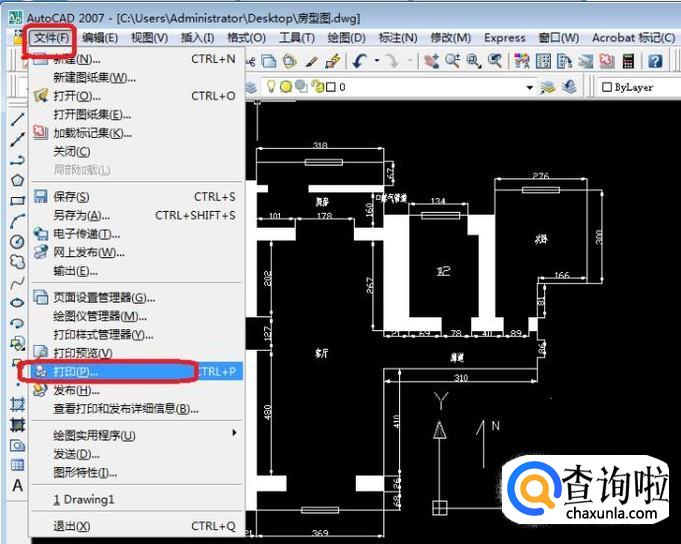Toggle layer 0 viewport freeze icon
The width and height of the screenshot is (681, 544).
tap(301, 87)
